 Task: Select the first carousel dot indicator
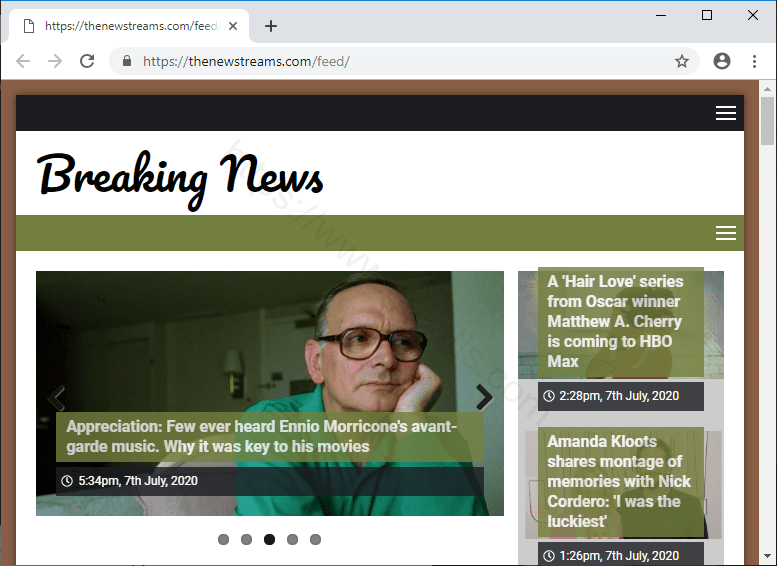click(x=223, y=540)
